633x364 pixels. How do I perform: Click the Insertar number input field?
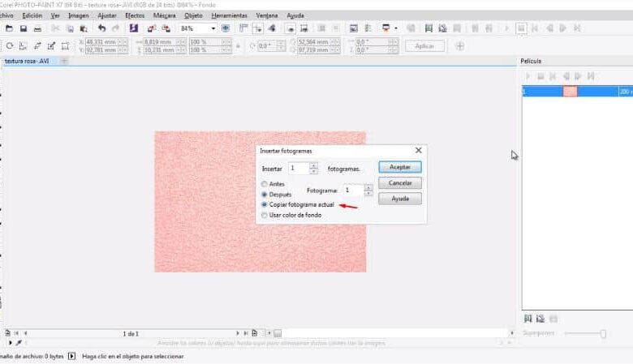coord(299,168)
